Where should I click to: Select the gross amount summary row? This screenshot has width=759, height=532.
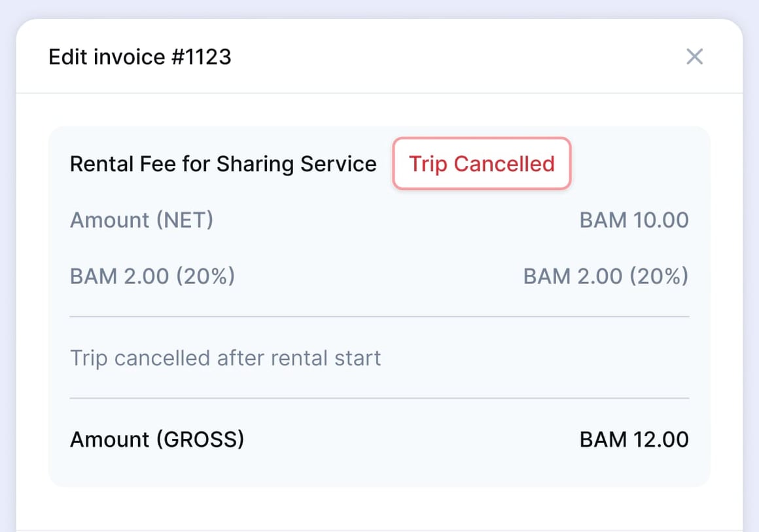pyautogui.click(x=379, y=439)
